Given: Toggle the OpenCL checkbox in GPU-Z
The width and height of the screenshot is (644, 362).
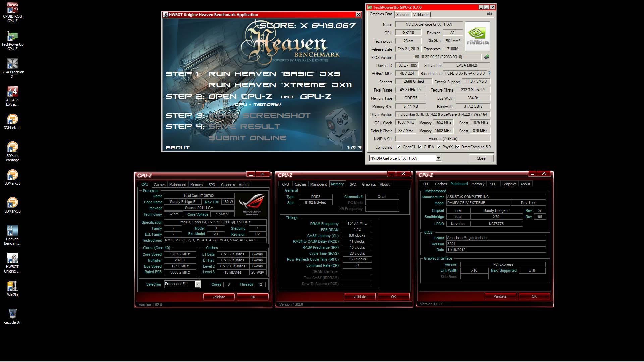Looking at the screenshot, I should point(398,147).
